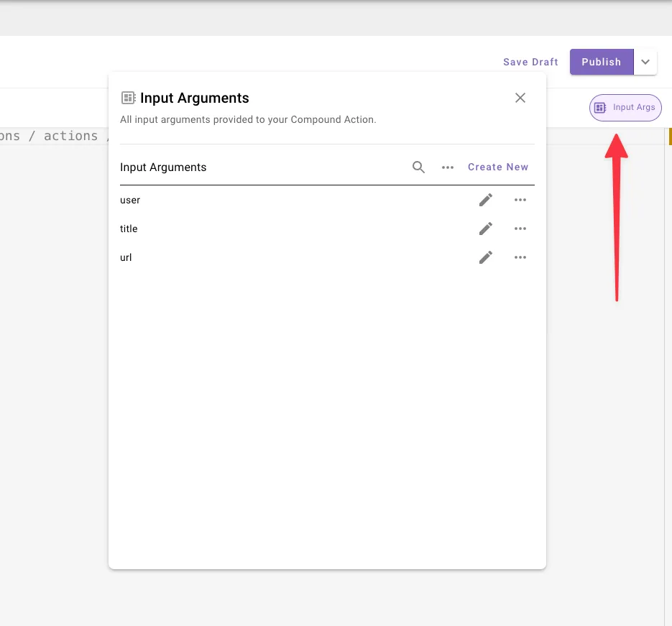
Task: Toggle the Input Args pill button
Action: point(625,108)
